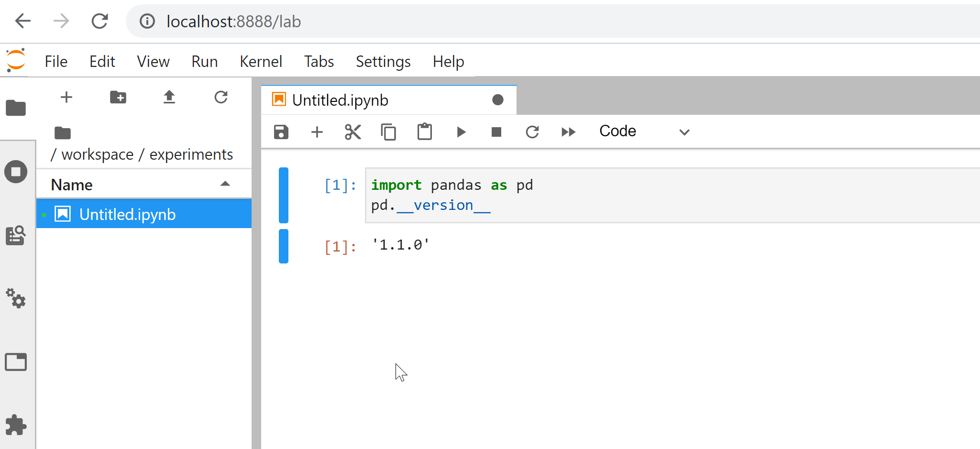Open the Settings menu
Viewport: 980px width, 449px height.
[x=383, y=62]
